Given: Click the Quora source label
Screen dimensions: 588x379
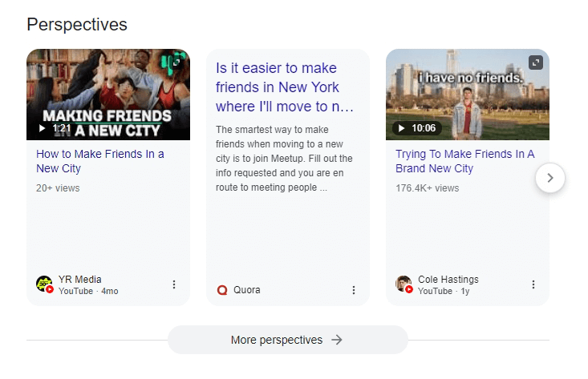Looking at the screenshot, I should tap(247, 290).
